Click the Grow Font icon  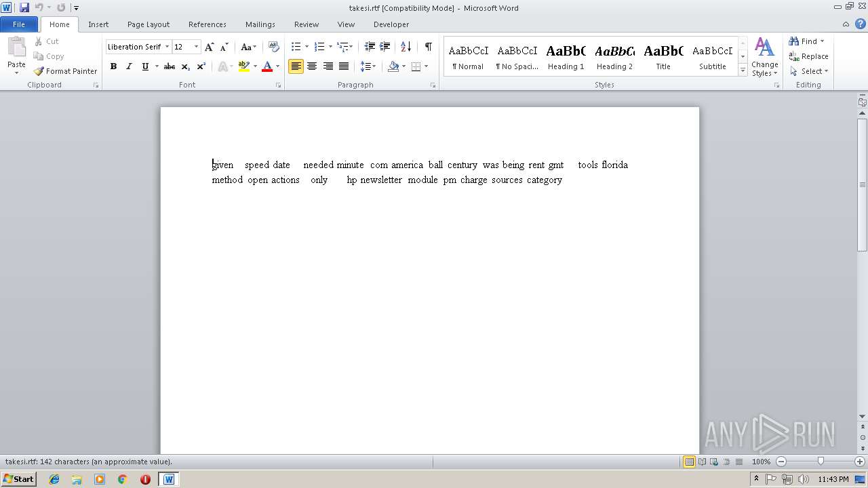(209, 47)
